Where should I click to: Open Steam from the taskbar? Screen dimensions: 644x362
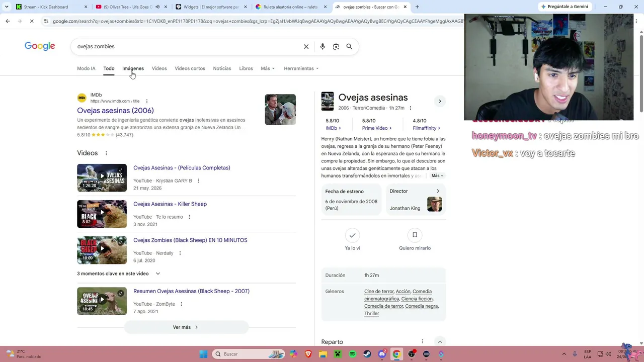(x=367, y=354)
